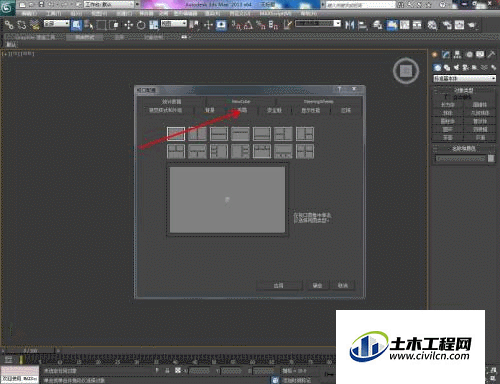Select the Rotate tool icon
This screenshot has width=500, height=384.
tap(141, 25)
